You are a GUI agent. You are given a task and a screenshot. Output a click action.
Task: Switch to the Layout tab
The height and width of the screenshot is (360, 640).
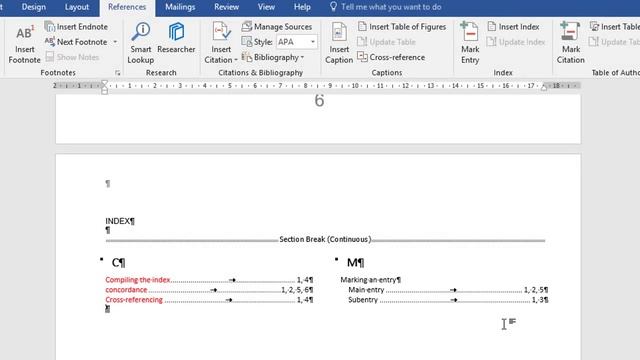point(77,7)
